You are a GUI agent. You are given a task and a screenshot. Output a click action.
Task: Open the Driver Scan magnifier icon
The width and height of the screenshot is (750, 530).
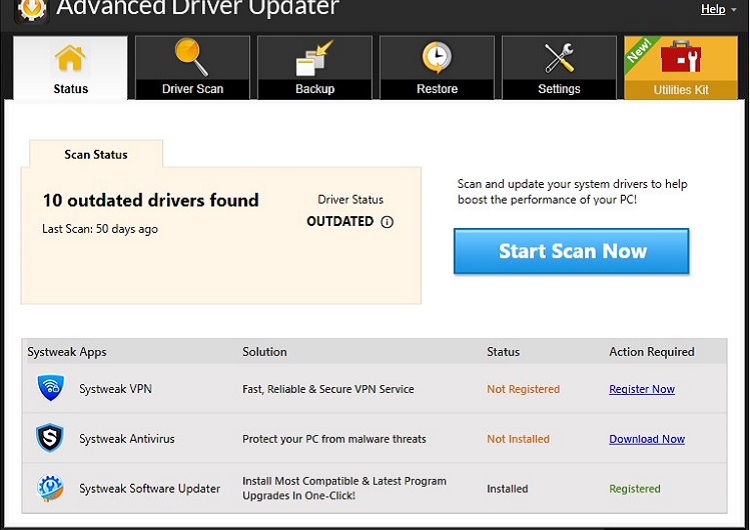pyautogui.click(x=192, y=58)
